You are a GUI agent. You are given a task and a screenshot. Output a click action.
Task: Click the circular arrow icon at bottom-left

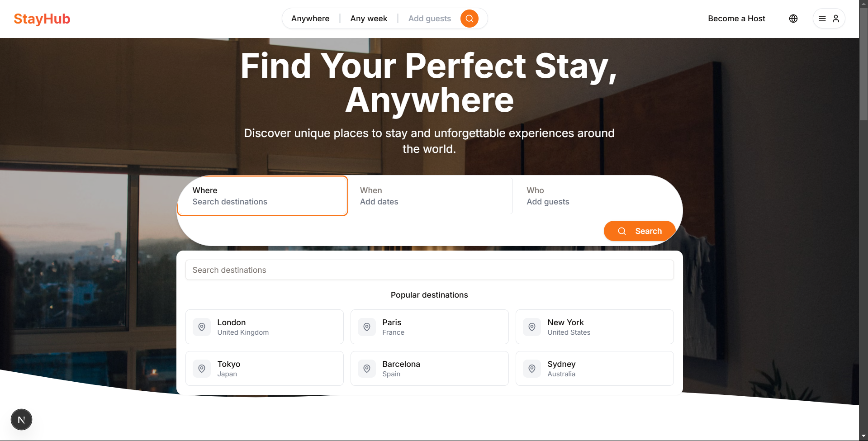[x=21, y=419]
